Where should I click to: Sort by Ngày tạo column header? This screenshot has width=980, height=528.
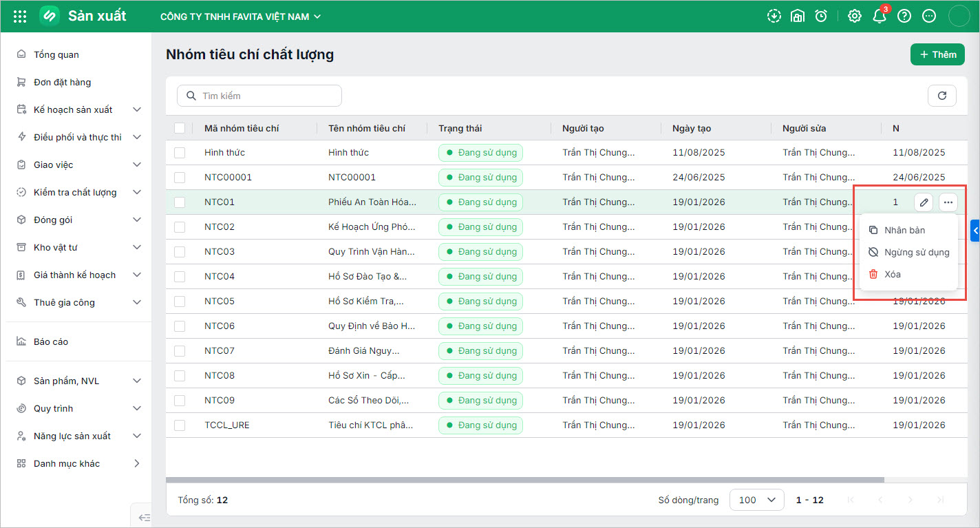[x=692, y=128]
